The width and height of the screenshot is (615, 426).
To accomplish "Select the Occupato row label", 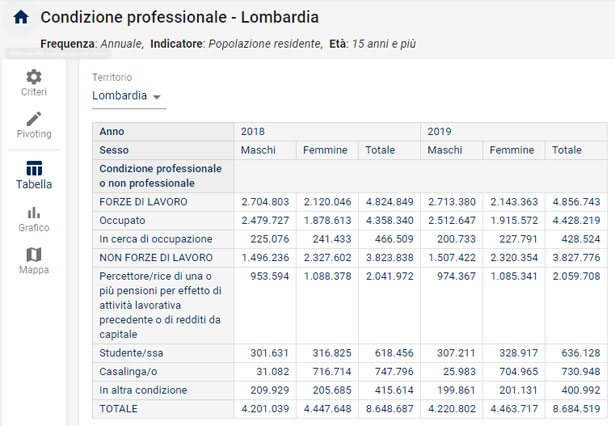I will point(124,220).
